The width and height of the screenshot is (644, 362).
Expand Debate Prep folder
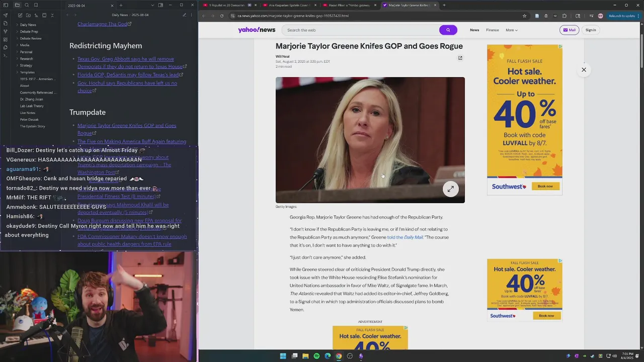(x=29, y=32)
